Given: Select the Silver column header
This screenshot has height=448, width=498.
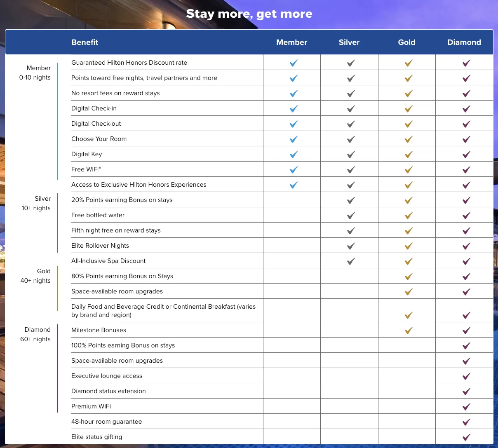Looking at the screenshot, I should 349,42.
